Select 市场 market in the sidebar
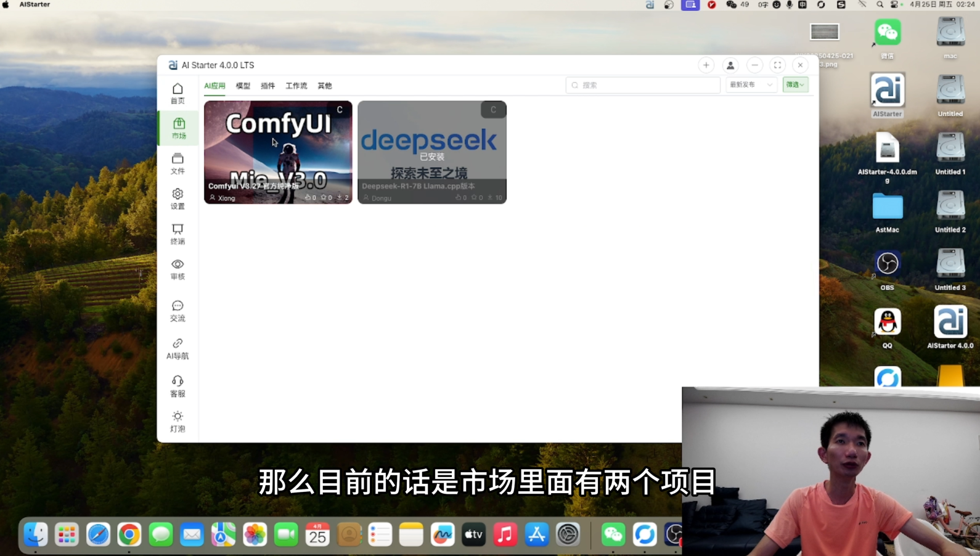The width and height of the screenshot is (980, 556). click(x=179, y=128)
